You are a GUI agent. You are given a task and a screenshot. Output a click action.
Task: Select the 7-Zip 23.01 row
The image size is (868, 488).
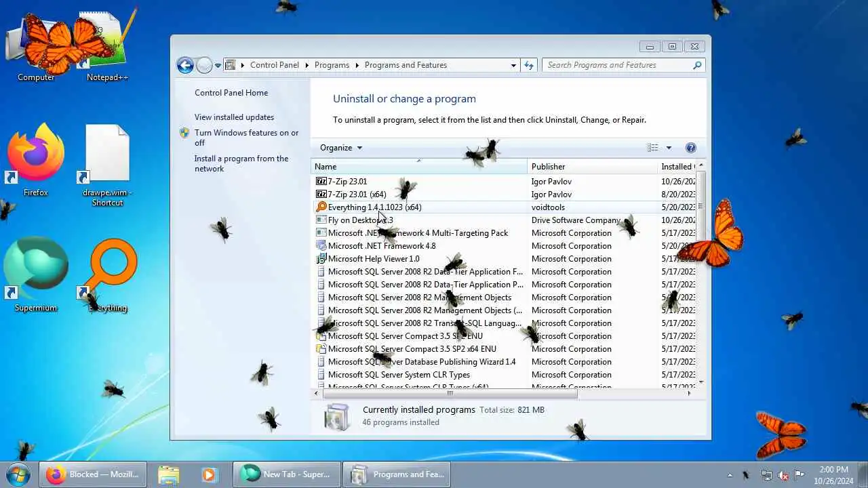coord(504,182)
